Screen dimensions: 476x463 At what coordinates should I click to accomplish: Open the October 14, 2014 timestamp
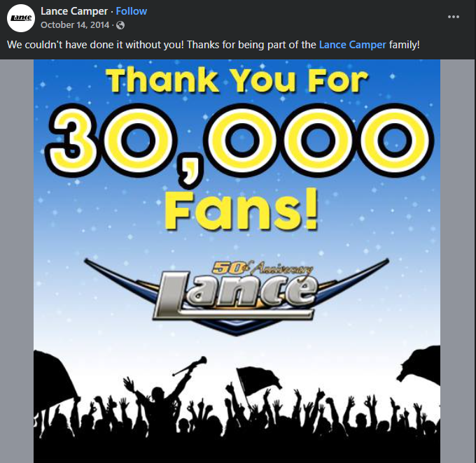(76, 25)
